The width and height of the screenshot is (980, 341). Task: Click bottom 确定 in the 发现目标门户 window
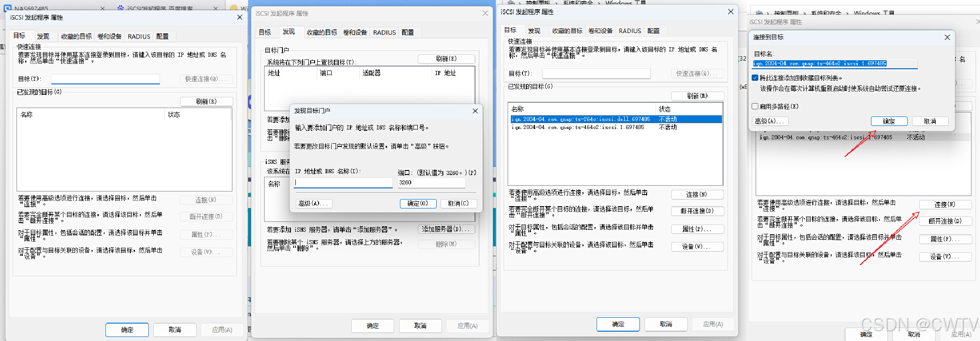coord(373,326)
